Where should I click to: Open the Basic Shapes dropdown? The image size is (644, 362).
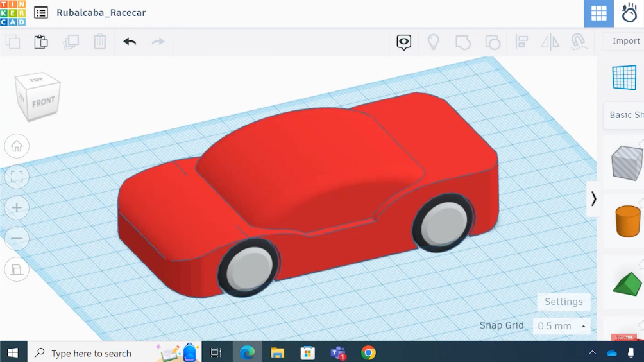click(624, 115)
